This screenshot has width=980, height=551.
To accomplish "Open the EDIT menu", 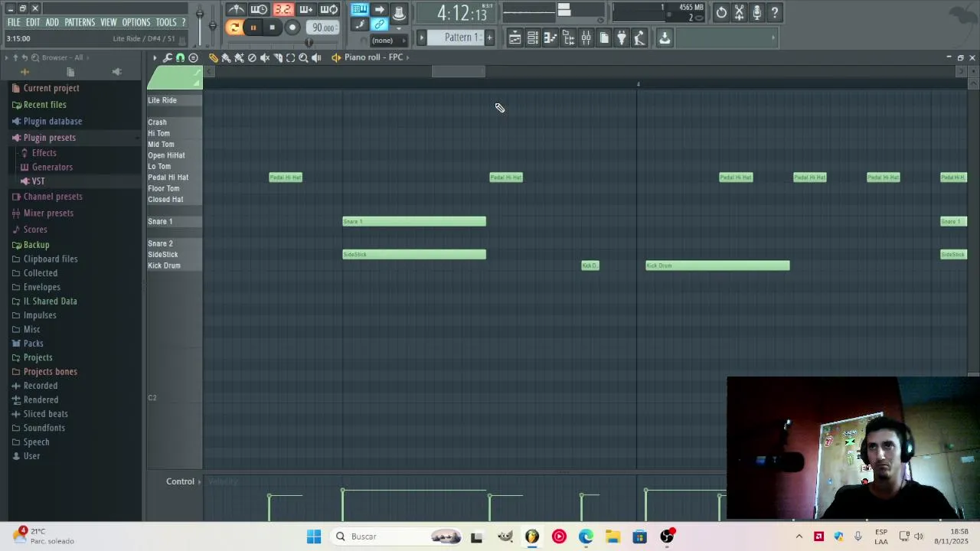I will click(32, 22).
